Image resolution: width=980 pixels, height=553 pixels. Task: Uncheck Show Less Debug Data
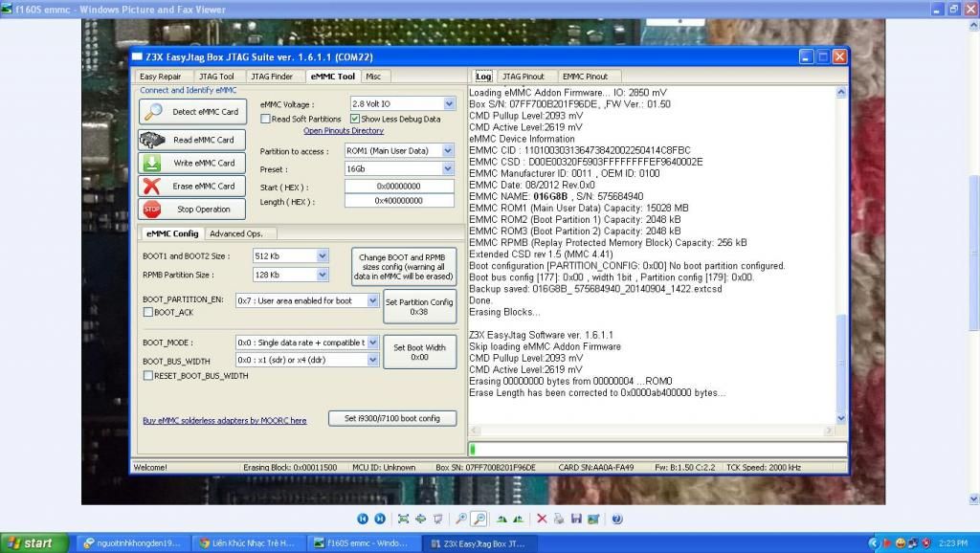pyautogui.click(x=355, y=119)
